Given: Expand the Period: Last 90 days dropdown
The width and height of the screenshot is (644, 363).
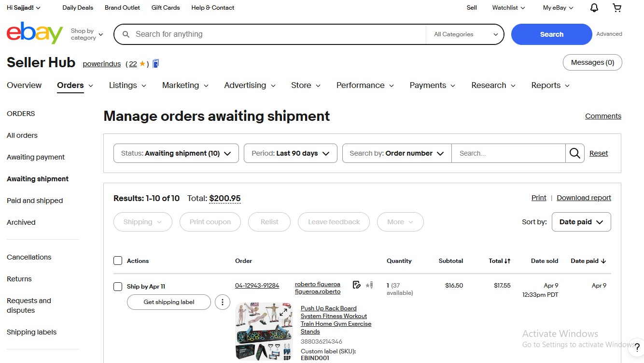Looking at the screenshot, I should pos(290,153).
